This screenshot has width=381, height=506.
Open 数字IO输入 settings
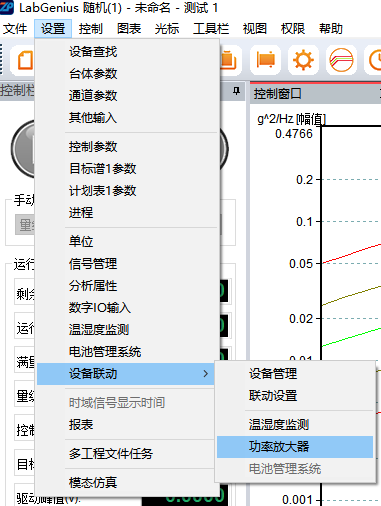[127, 308]
